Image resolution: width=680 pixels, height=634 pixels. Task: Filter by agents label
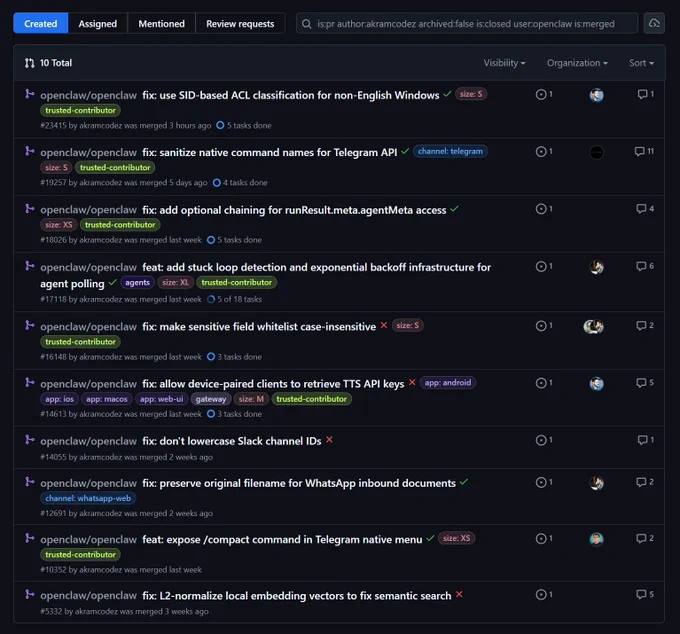pyautogui.click(x=137, y=283)
